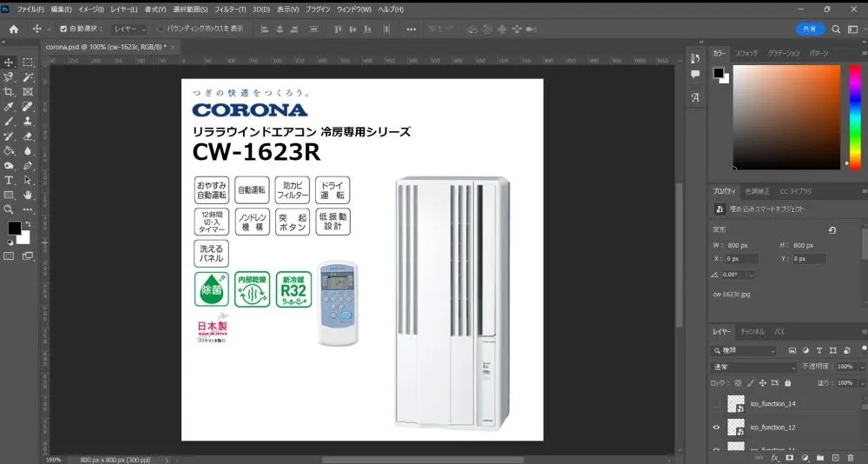Choose the Clone Stamp tool
The height and width of the screenshot is (464, 868).
[28, 121]
